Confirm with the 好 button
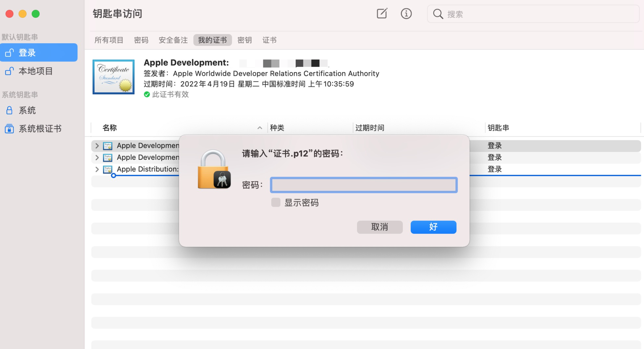 [x=433, y=227]
